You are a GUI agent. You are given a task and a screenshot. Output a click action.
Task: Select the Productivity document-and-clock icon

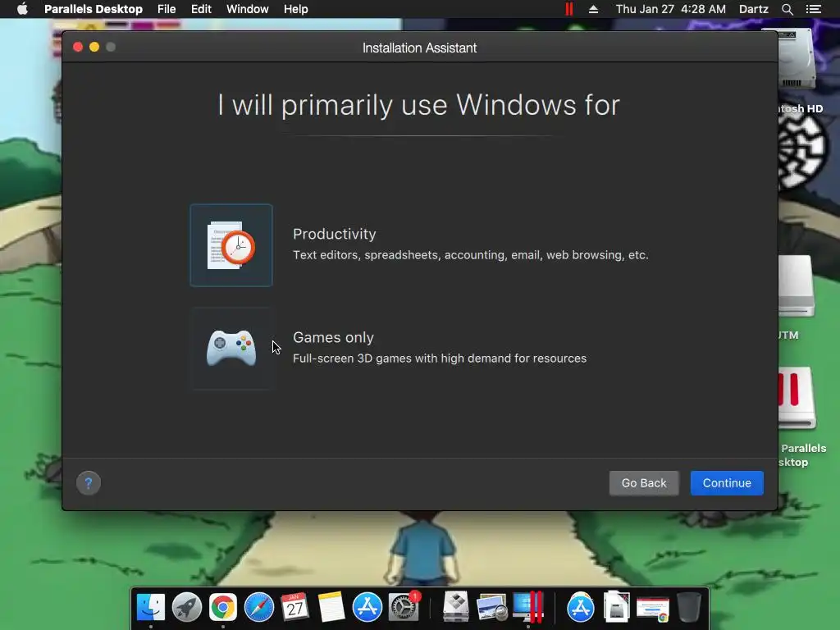(x=231, y=245)
